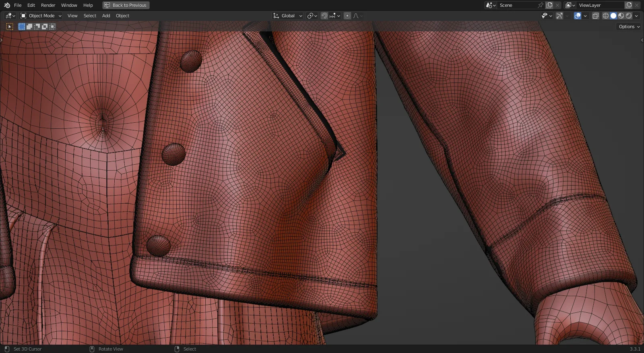Click the middle jacket button on model
Image resolution: width=644 pixels, height=353 pixels.
click(173, 154)
